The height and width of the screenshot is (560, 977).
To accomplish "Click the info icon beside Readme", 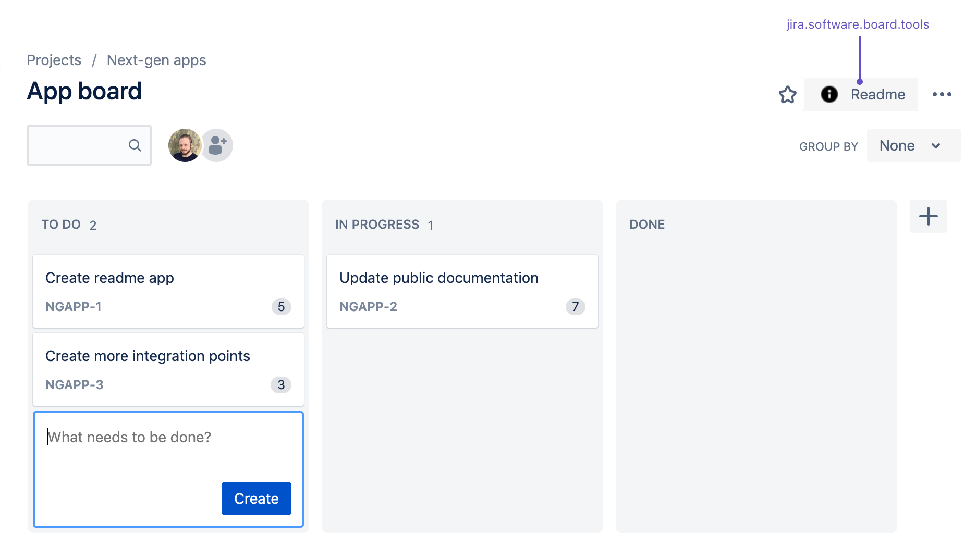I will point(829,95).
